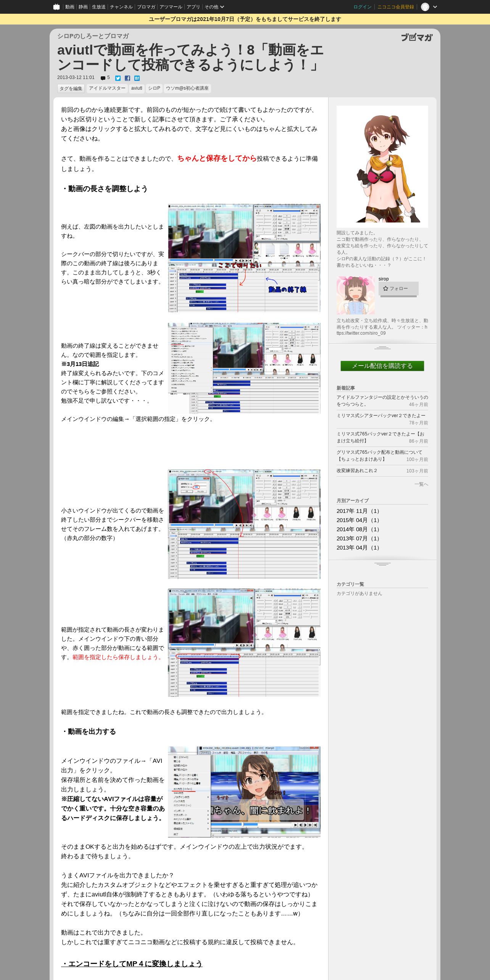This screenshot has width=490, height=980.
Task: Enlarge the edit menu screenshot
Action: (x=244, y=368)
